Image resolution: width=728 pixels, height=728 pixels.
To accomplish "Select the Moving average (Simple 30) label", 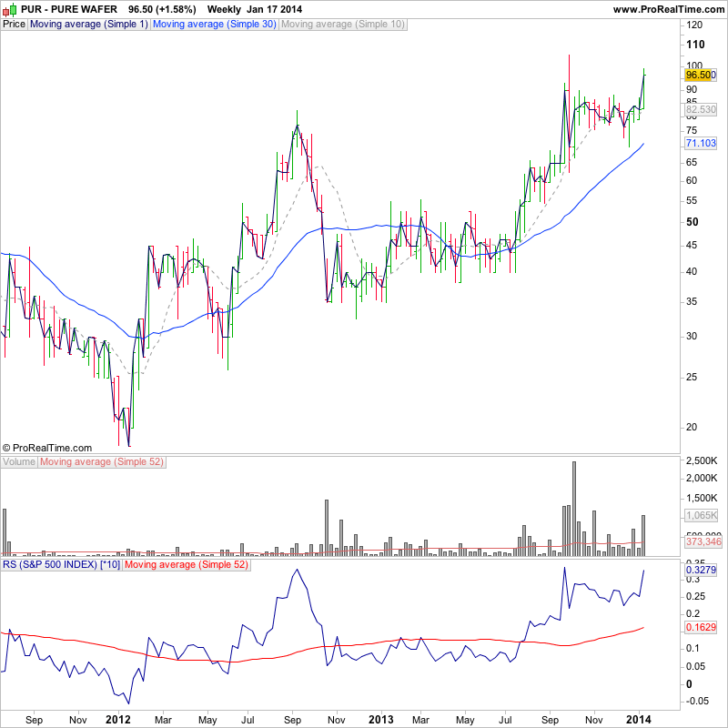I will [215, 25].
